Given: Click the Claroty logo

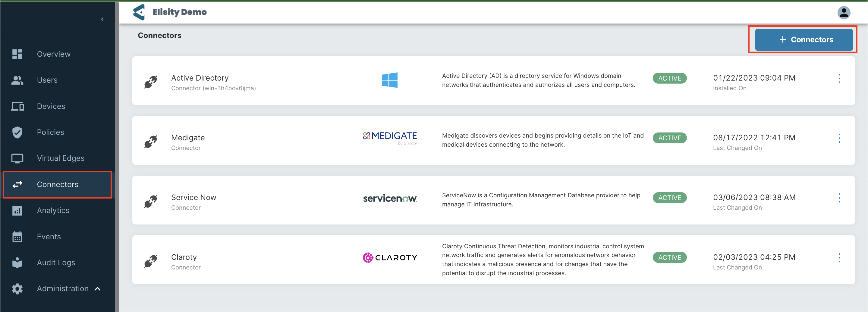Looking at the screenshot, I should click(390, 257).
